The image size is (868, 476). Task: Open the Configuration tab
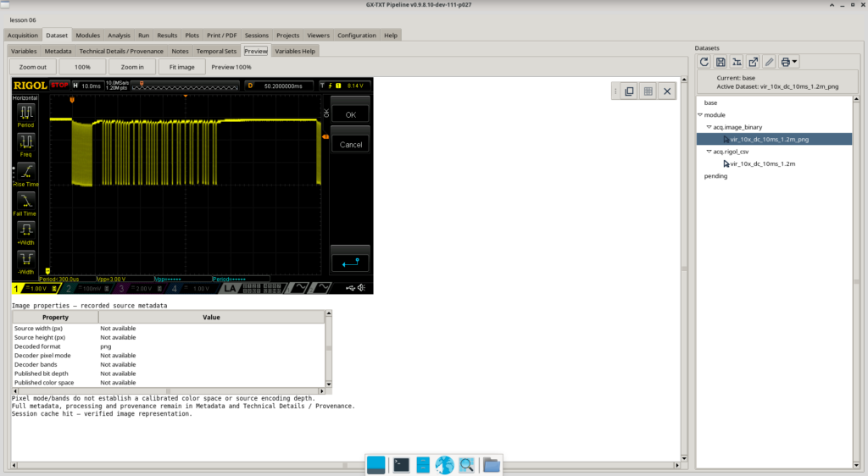click(x=357, y=36)
